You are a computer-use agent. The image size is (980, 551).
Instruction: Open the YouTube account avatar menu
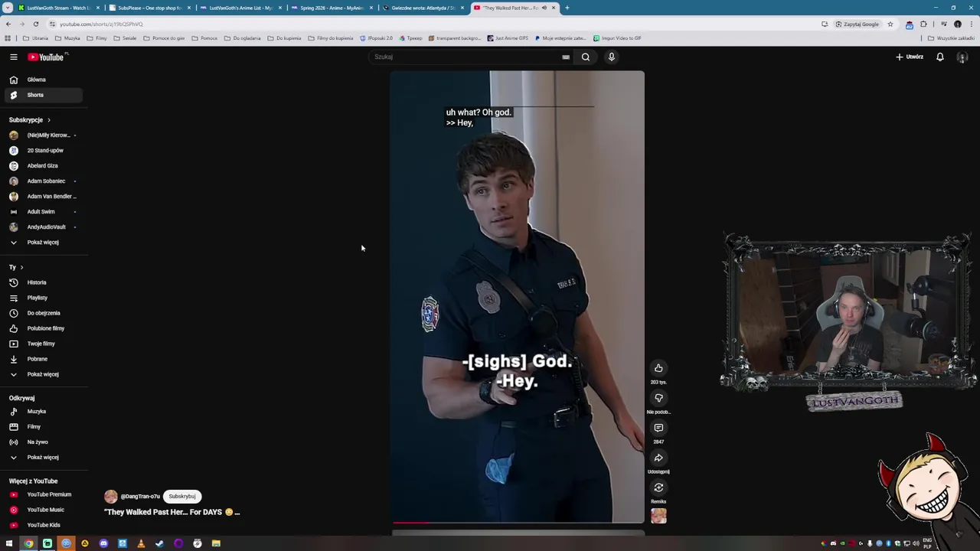962,57
